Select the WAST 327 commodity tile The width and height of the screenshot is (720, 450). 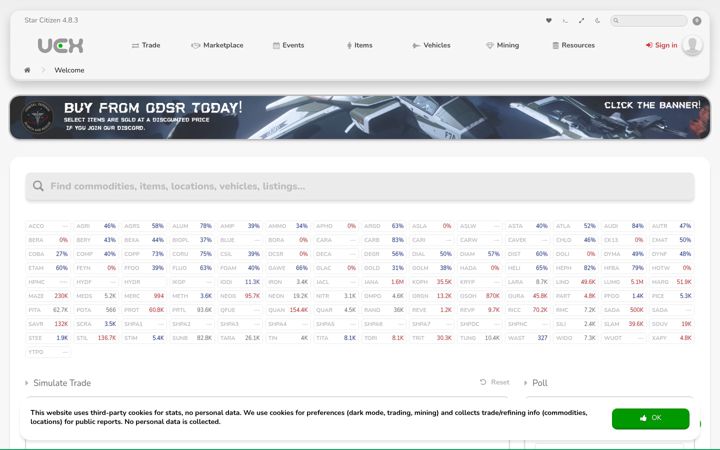point(528,338)
